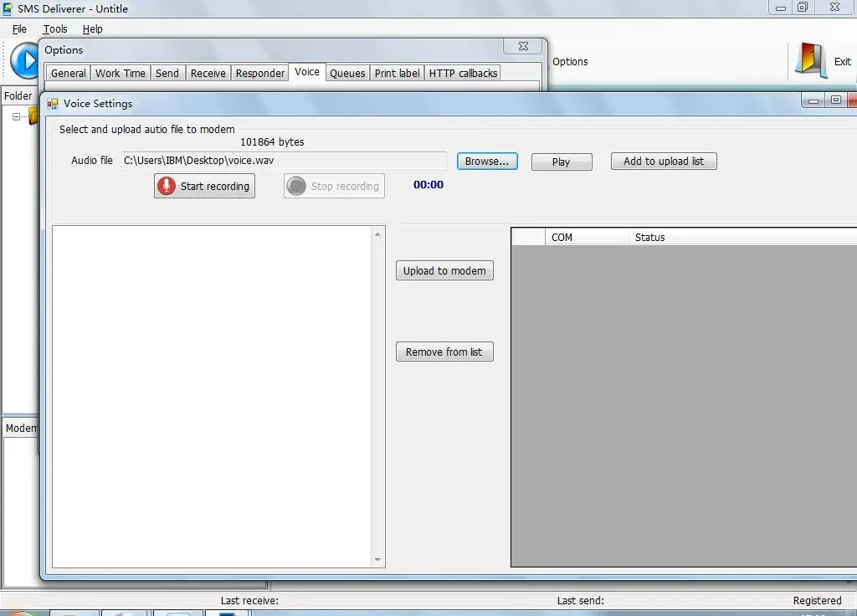Switch to the Work Time tab
Screen dimensions: 857x616
(x=121, y=74)
